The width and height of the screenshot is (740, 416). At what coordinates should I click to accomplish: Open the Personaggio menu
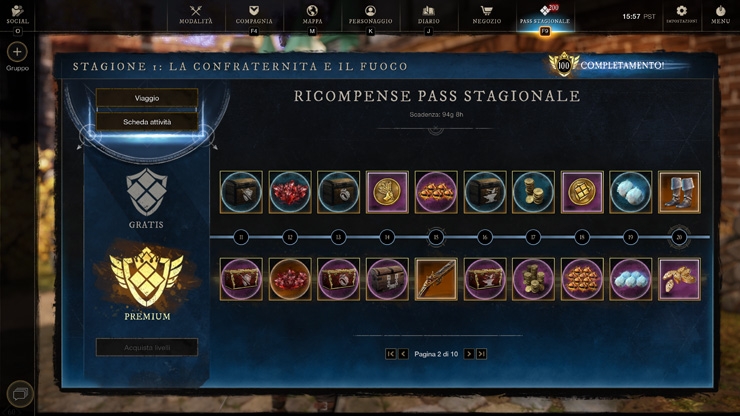click(370, 15)
